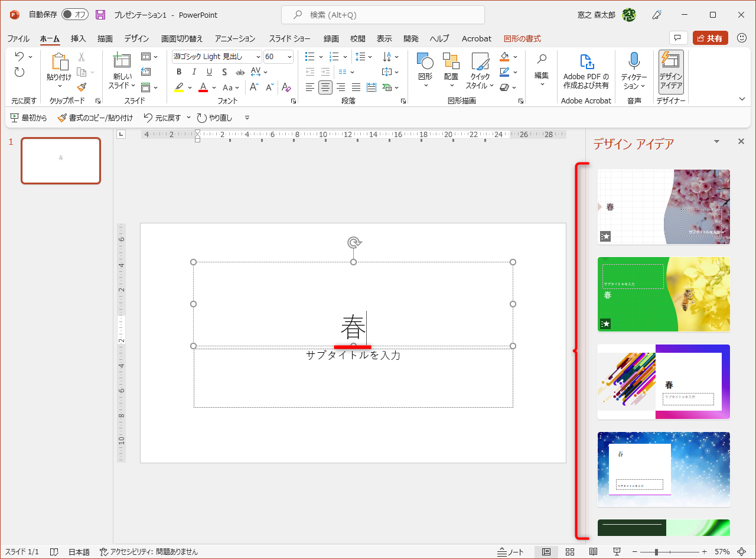The height and width of the screenshot is (559, 756).
Task: Click the zoom slider handle
Action: (656, 552)
